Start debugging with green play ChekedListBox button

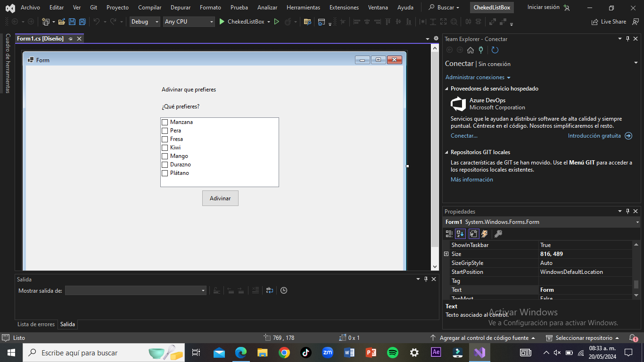point(242,22)
